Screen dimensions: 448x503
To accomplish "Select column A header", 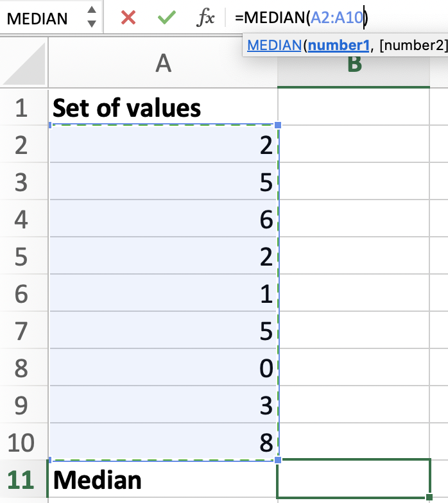I will 163,63.
